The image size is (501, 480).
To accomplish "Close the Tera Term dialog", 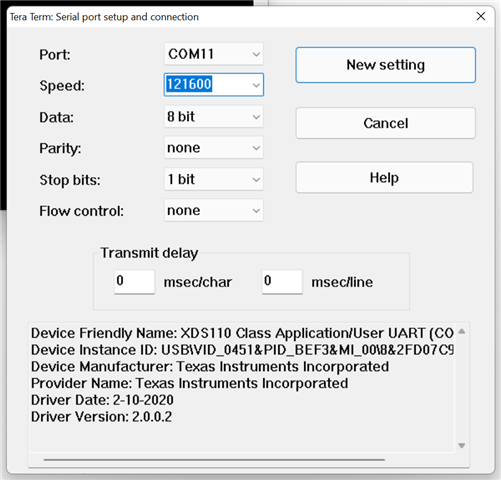I will coord(481,16).
